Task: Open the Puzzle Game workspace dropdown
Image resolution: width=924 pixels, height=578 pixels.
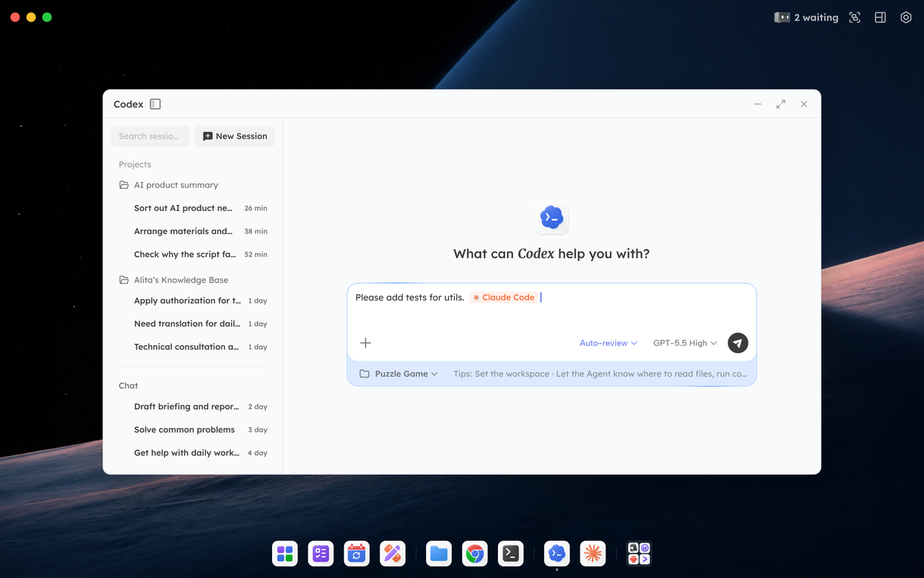Action: [398, 374]
